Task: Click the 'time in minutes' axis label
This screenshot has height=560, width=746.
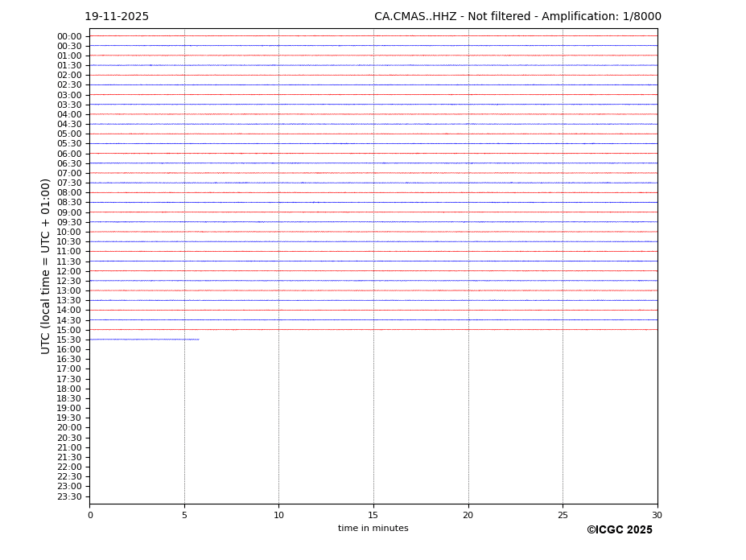Action: pyautogui.click(x=373, y=529)
